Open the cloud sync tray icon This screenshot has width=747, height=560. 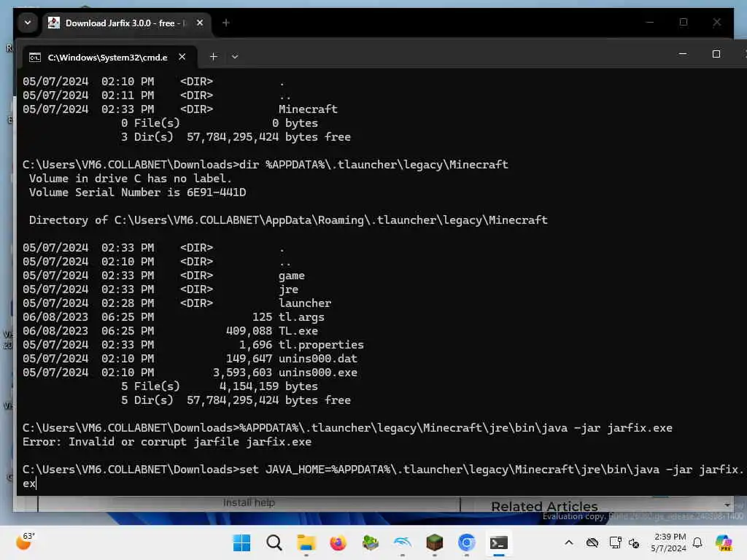(592, 542)
